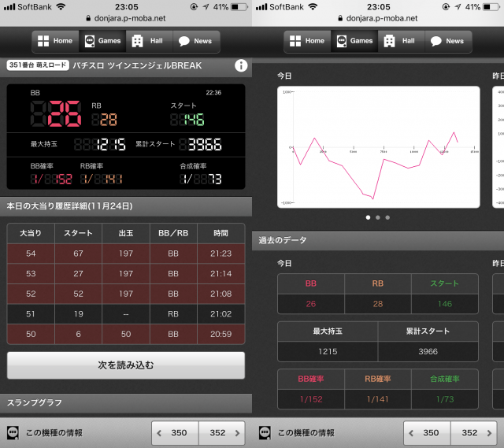Tap the info icon beside ツインエンジェルBREAK title
The height and width of the screenshot is (448, 504).
pyautogui.click(x=241, y=66)
